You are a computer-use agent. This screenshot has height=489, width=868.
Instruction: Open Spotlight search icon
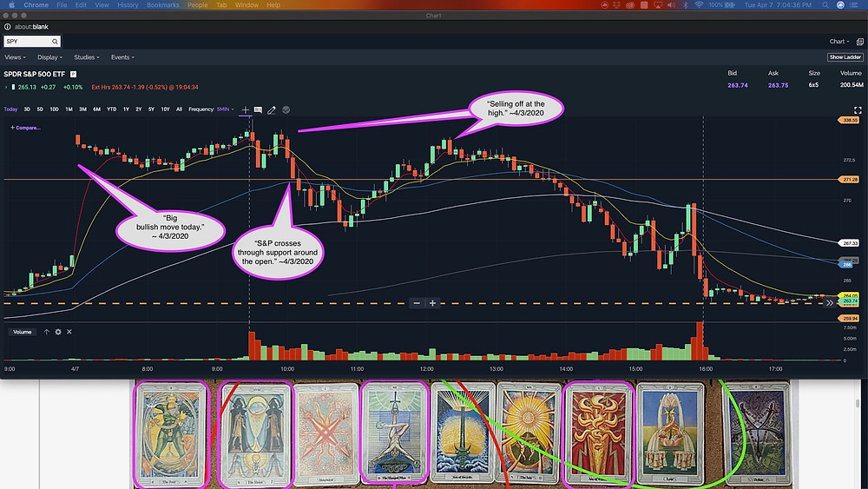[825, 5]
